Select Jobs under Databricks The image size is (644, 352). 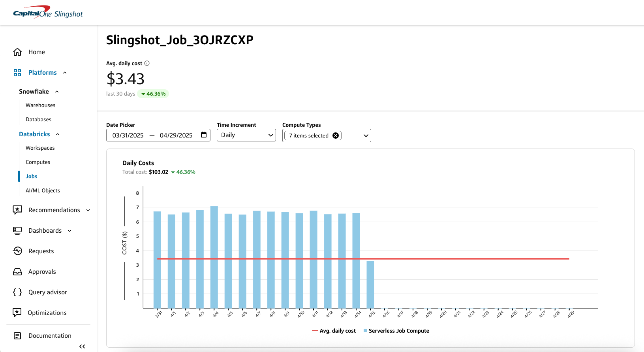click(32, 176)
